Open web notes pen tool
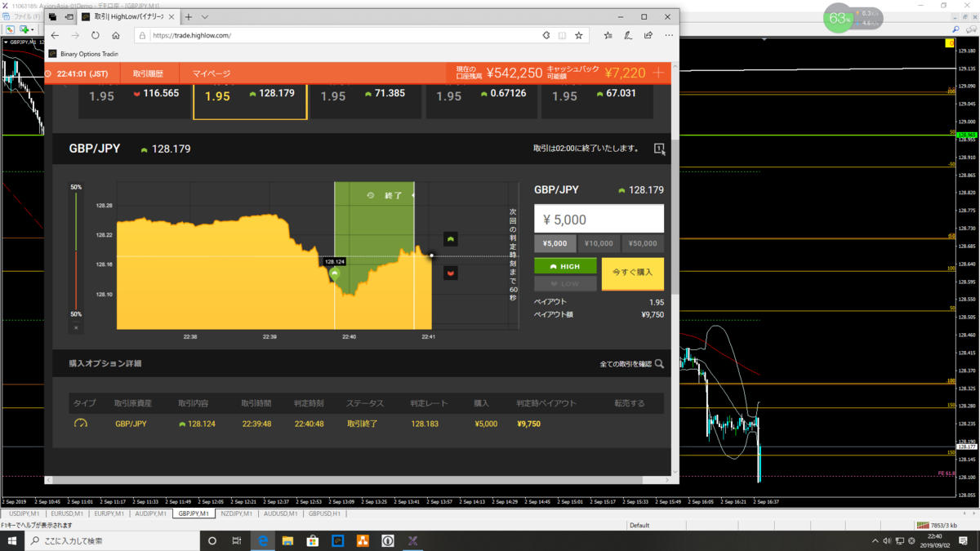Screen dimensions: 980x551 pyautogui.click(x=628, y=36)
